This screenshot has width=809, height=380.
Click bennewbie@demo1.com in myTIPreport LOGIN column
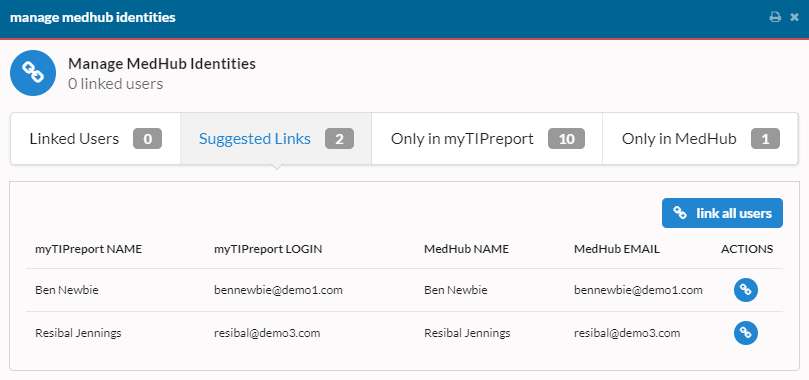278,290
